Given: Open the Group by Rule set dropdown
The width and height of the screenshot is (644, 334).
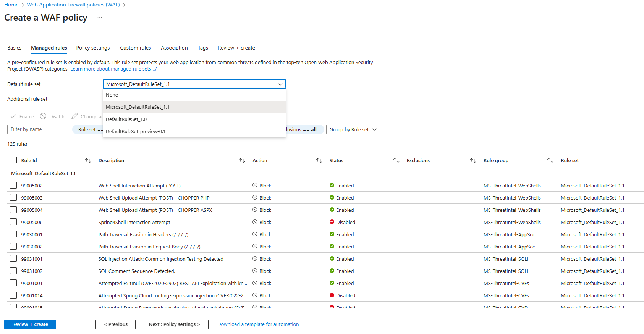Looking at the screenshot, I should (x=353, y=129).
